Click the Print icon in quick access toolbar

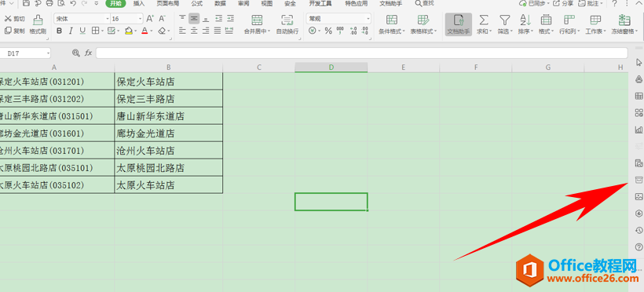[49, 4]
